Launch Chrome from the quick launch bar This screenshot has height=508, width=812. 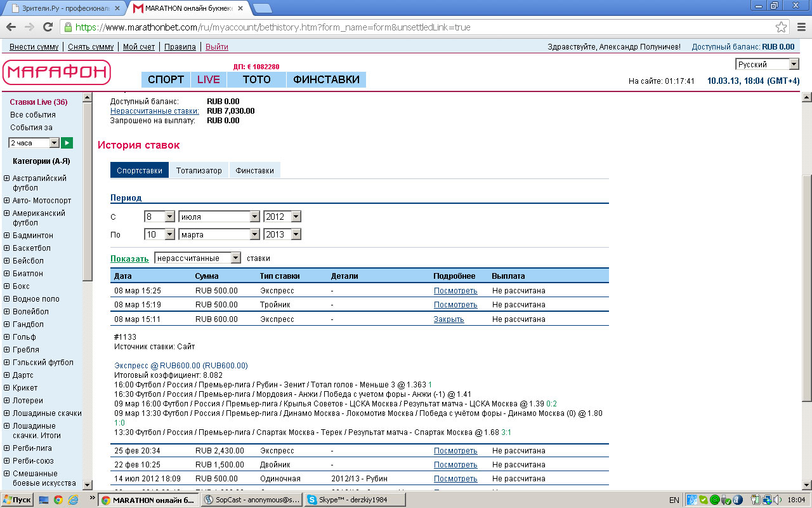point(58,500)
